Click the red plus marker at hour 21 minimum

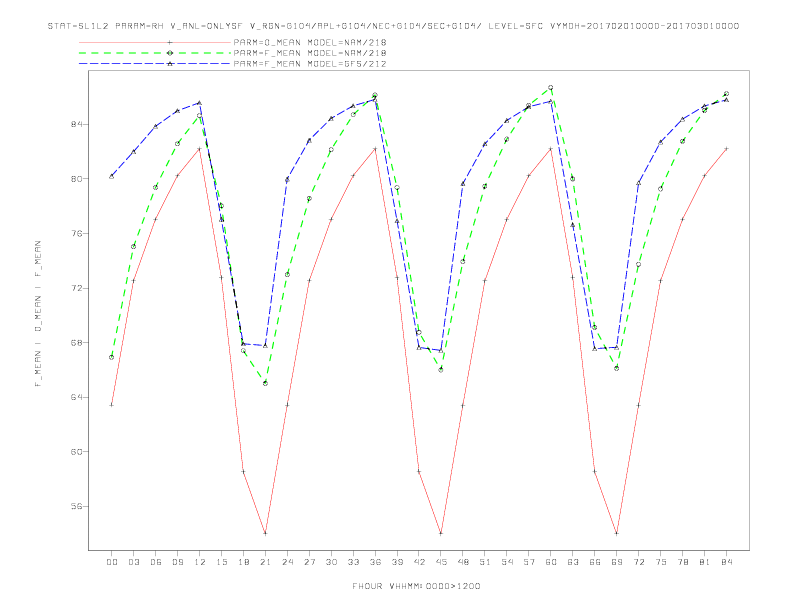[x=265, y=533]
